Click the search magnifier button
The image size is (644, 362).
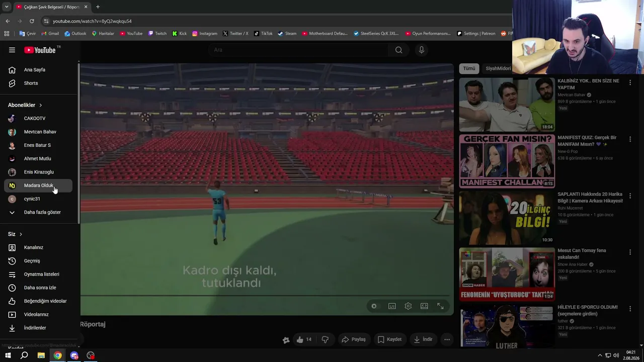tap(398, 50)
